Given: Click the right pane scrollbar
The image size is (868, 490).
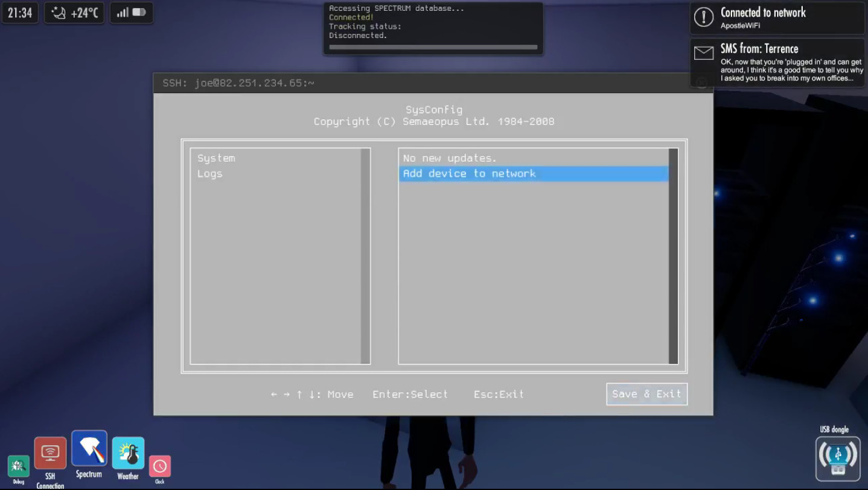Looking at the screenshot, I should click(673, 256).
